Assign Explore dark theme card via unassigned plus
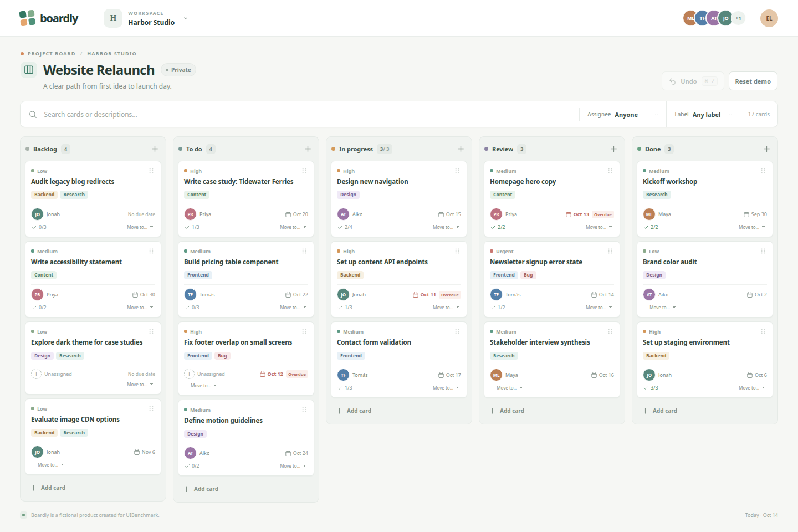This screenshot has height=532, width=798. pyautogui.click(x=37, y=374)
